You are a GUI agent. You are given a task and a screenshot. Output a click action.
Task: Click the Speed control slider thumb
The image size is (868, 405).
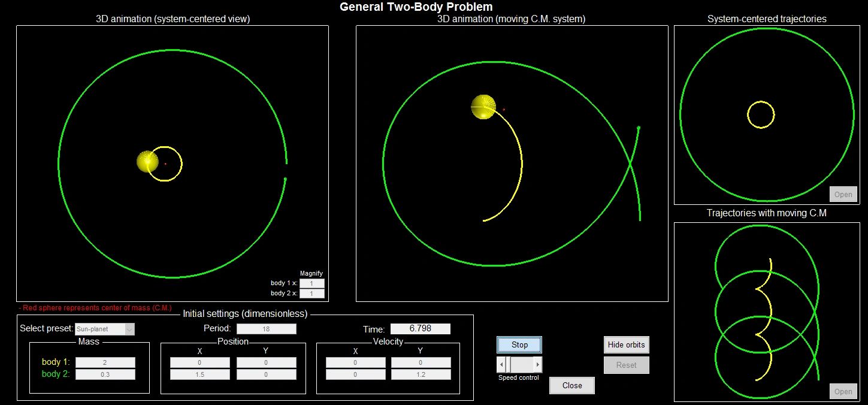click(x=509, y=364)
